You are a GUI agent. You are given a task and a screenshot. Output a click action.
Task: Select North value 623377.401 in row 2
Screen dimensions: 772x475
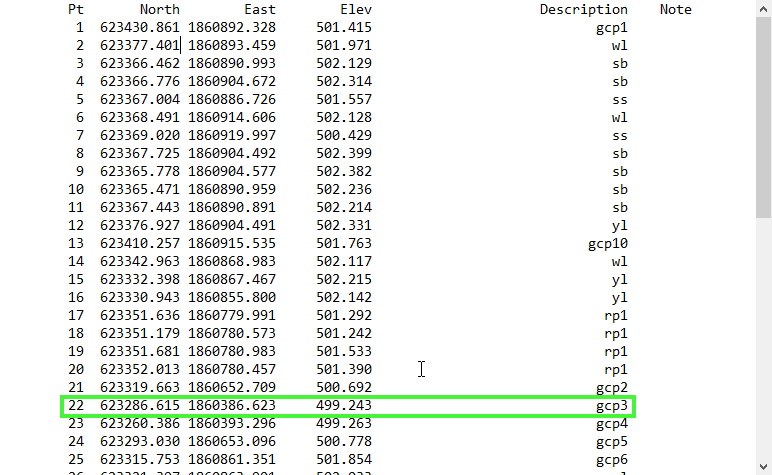coord(140,45)
